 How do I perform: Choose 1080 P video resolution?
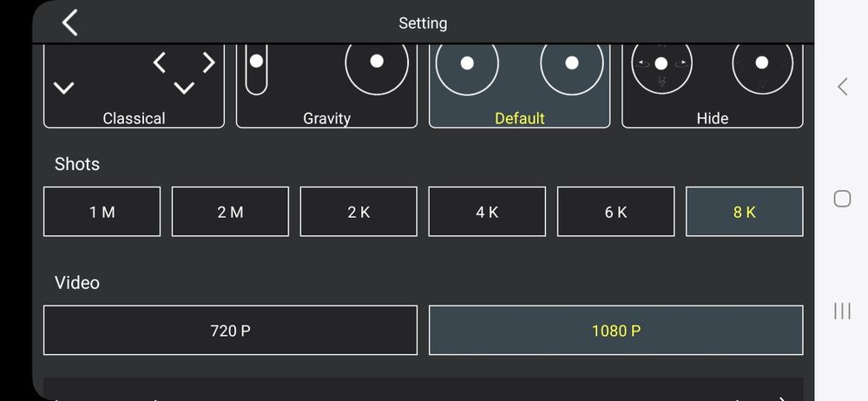tap(615, 330)
